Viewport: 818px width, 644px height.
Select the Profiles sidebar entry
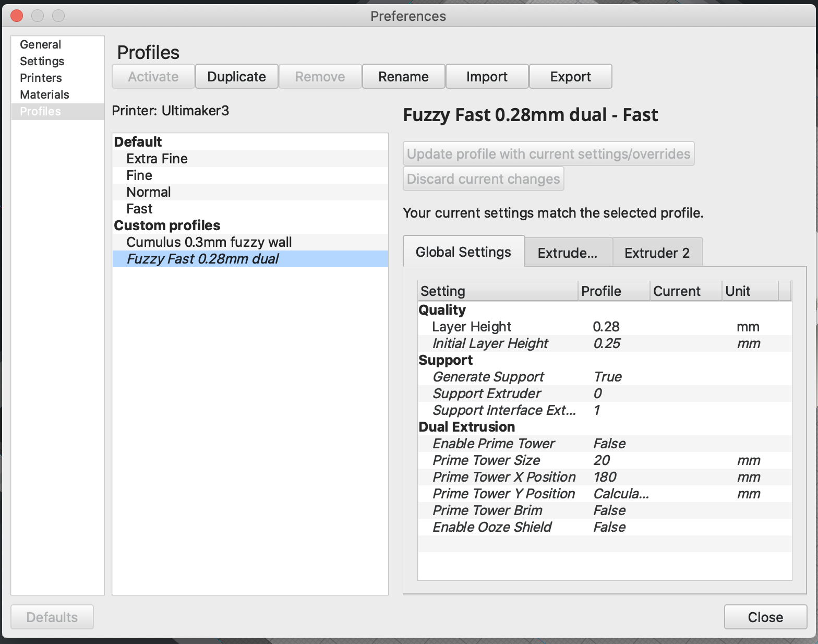point(57,111)
